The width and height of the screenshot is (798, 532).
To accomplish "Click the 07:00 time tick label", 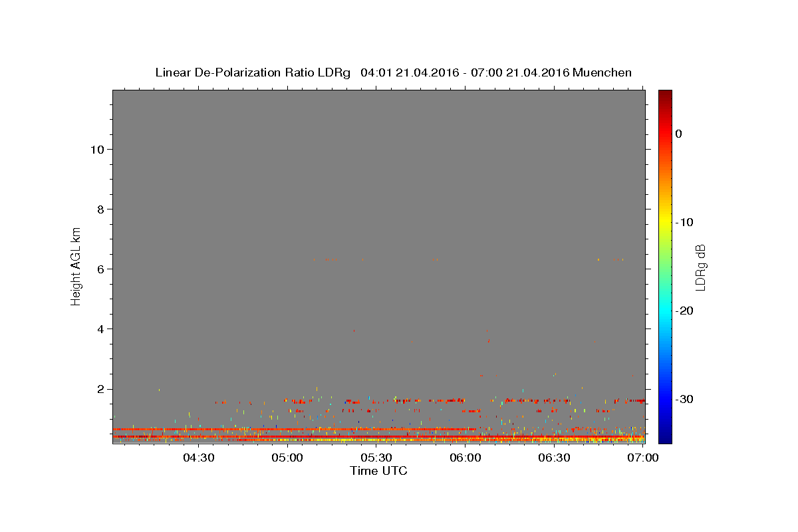I will point(643,458).
